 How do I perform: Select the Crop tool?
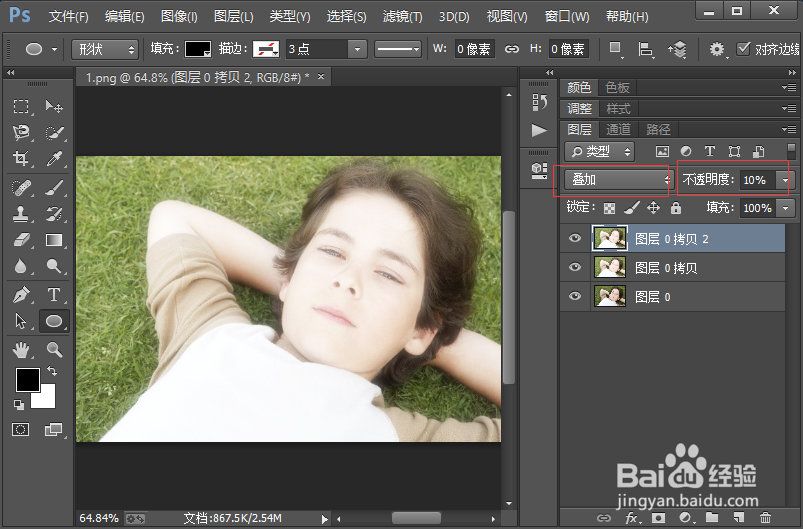(21, 158)
